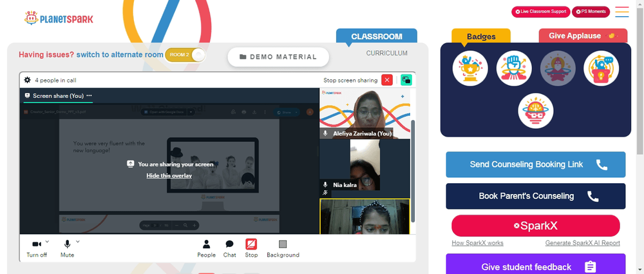
Task: Open the Background effects option
Action: click(283, 249)
